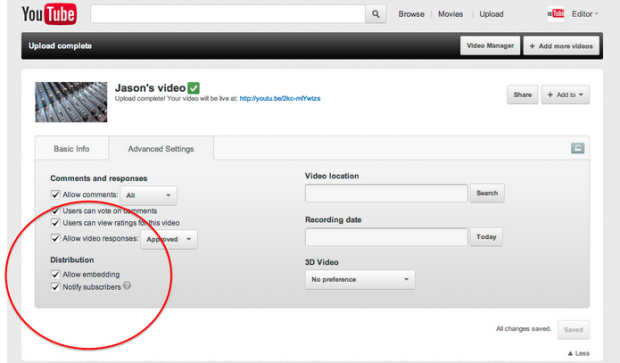The image size is (620, 363).
Task: Click the 'Distribution' heading
Action: point(72,260)
